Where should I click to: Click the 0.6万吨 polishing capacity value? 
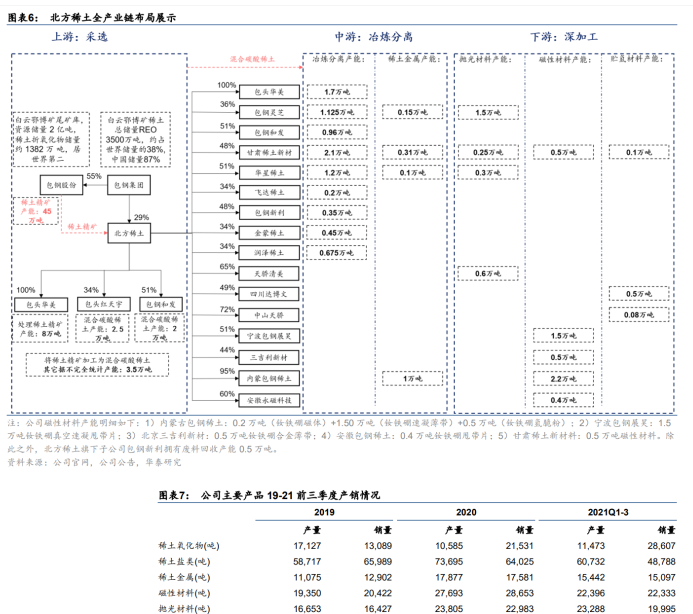click(488, 274)
